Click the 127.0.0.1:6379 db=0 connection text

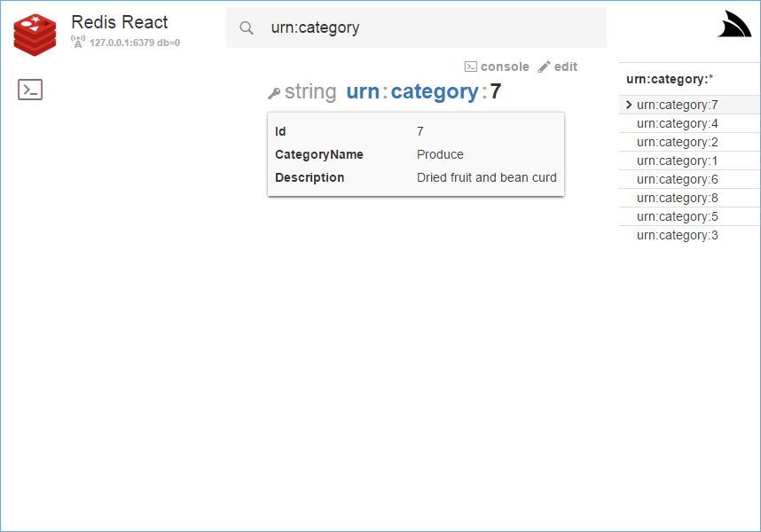point(135,43)
